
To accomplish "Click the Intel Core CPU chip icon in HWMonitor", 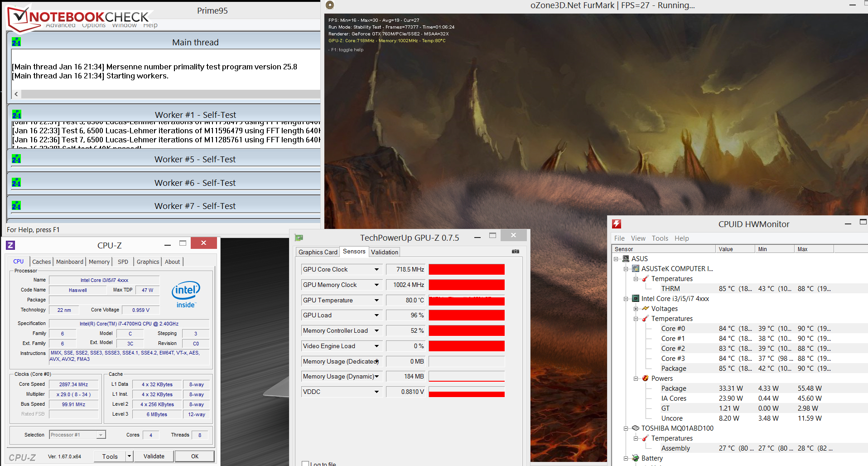I will tap(636, 298).
